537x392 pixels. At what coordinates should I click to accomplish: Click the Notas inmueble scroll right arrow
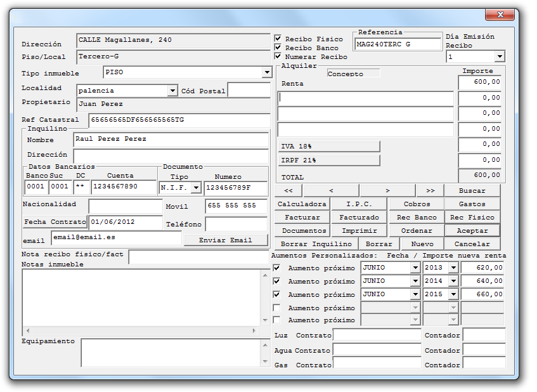[x=254, y=330]
